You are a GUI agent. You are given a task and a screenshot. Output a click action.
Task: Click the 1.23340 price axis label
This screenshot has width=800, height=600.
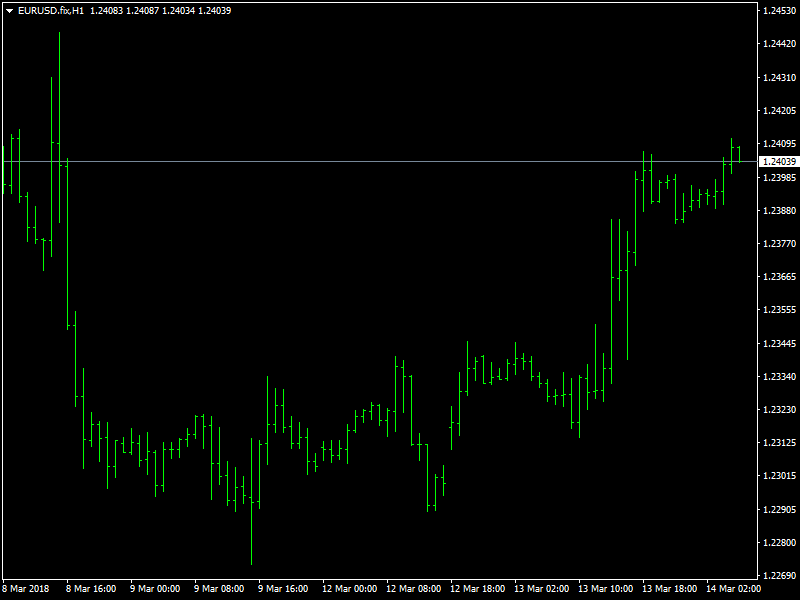click(x=779, y=377)
